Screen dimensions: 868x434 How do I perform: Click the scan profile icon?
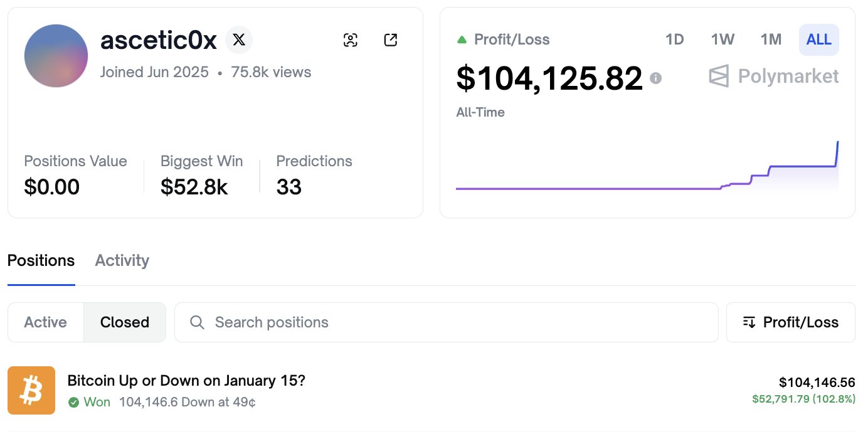click(351, 40)
